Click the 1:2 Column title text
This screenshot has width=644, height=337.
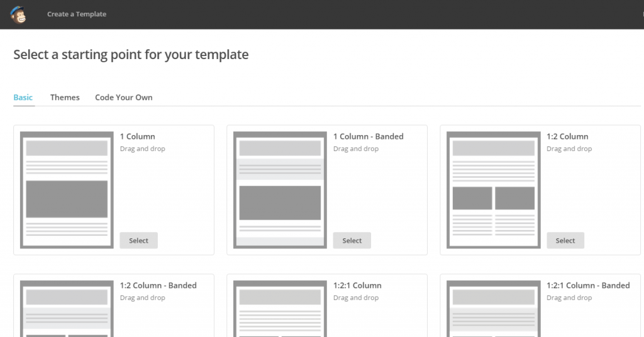click(x=567, y=136)
